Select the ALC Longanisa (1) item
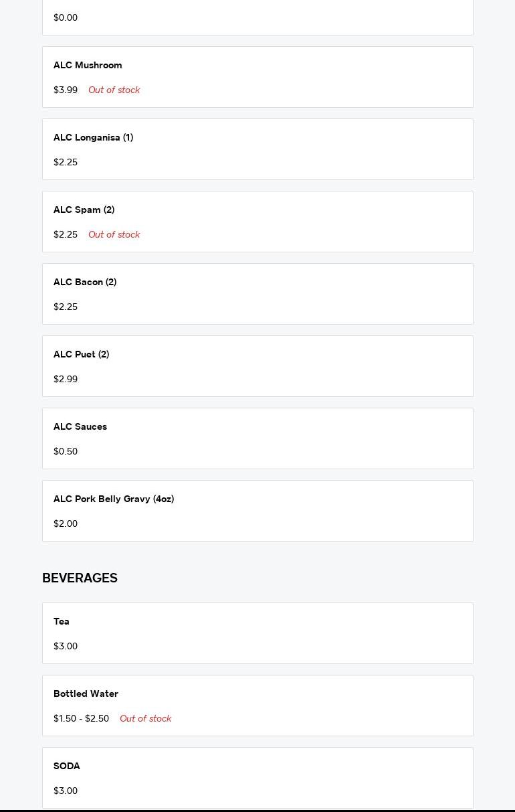Screen dimensions: 515x812 (93, 138)
